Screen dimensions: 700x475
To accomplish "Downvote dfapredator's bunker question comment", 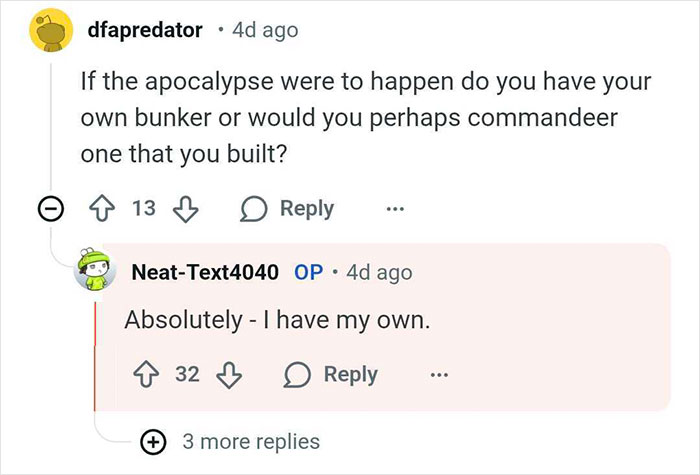I will pyautogui.click(x=184, y=208).
